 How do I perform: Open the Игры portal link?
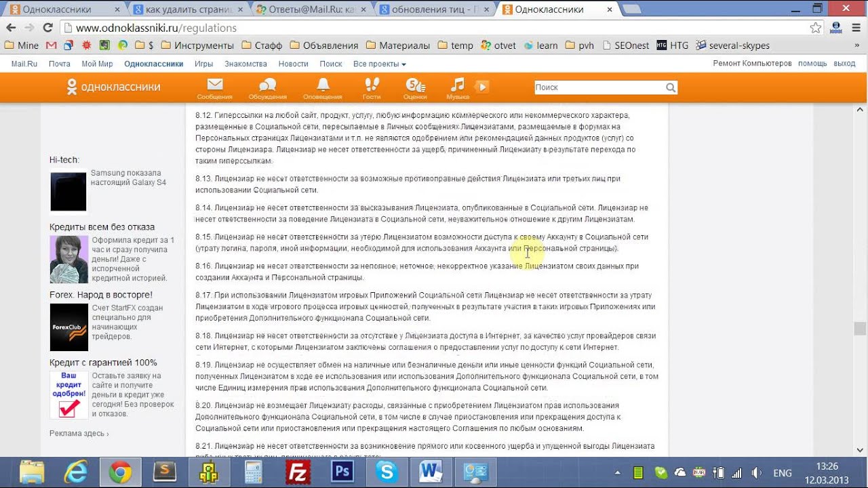(204, 64)
